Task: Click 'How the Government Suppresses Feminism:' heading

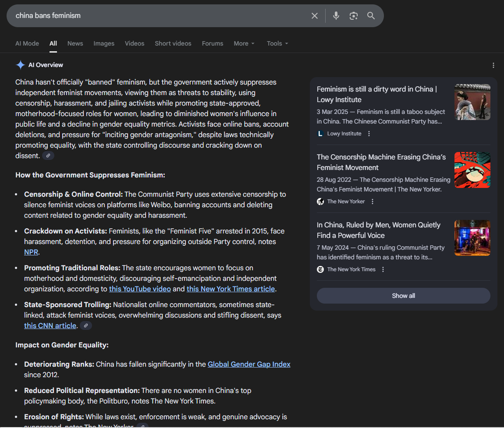Action: coord(90,175)
